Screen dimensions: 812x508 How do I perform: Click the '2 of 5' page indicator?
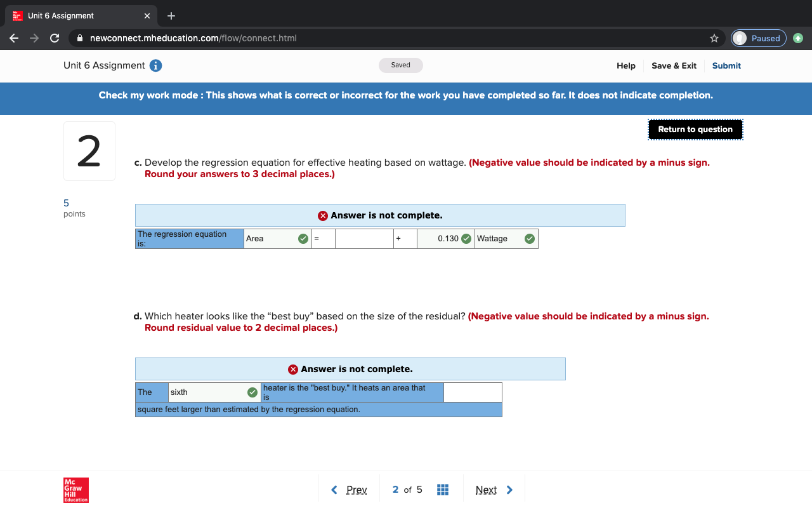407,490
